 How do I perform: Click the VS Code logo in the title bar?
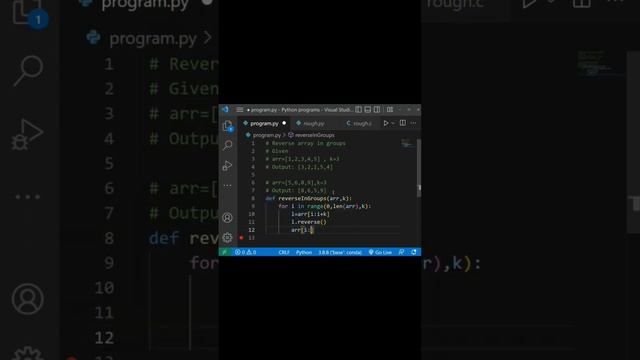[225, 109]
